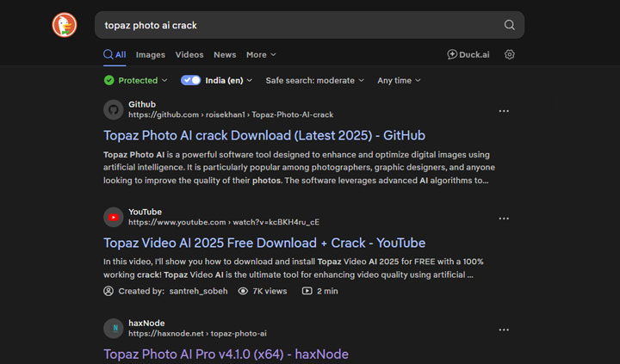The image size is (620, 364).
Task: Select the All tab
Action: click(x=115, y=54)
